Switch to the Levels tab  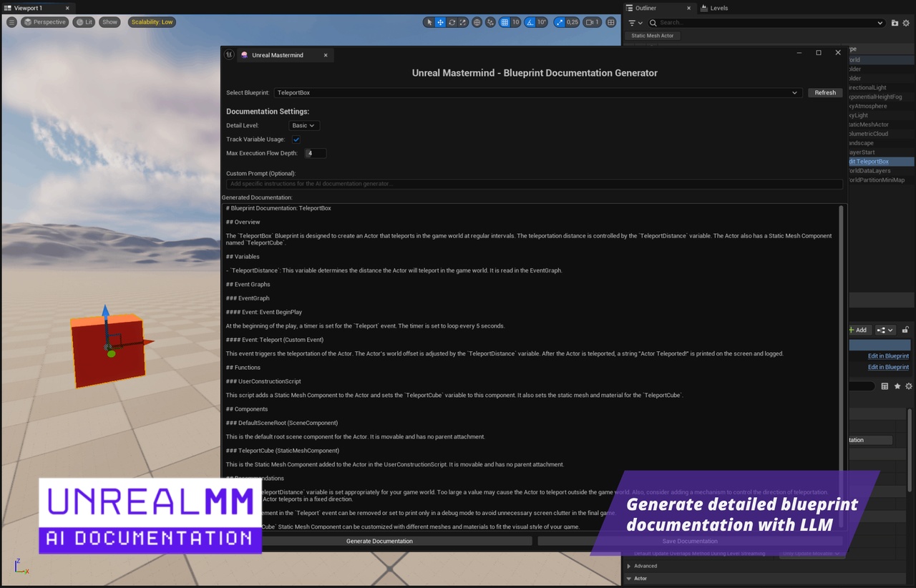[x=714, y=8]
